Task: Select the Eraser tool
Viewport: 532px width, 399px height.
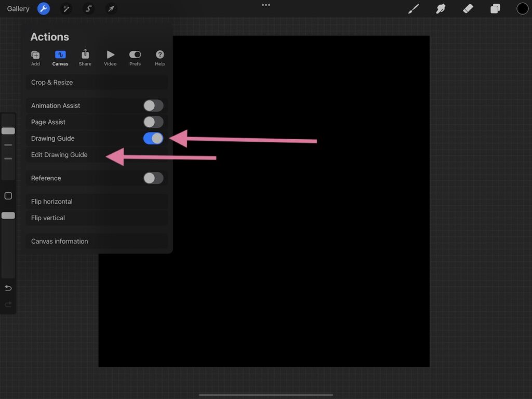Action: click(x=468, y=9)
